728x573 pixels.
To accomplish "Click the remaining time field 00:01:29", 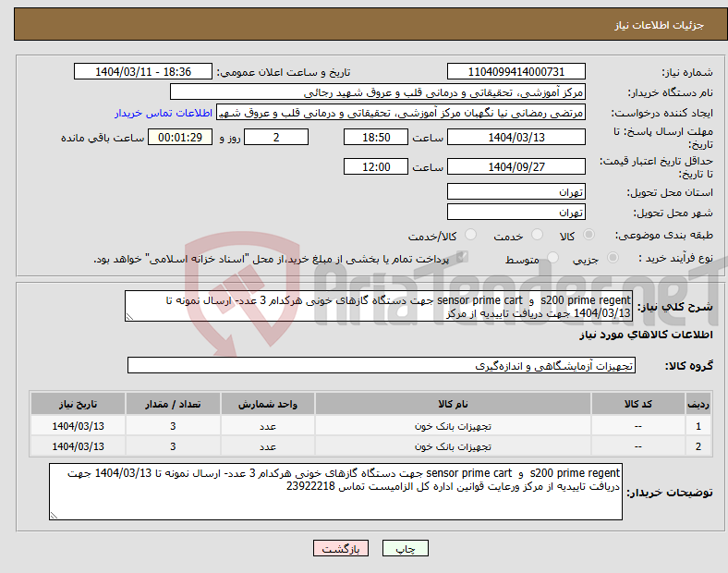I will [x=180, y=137].
